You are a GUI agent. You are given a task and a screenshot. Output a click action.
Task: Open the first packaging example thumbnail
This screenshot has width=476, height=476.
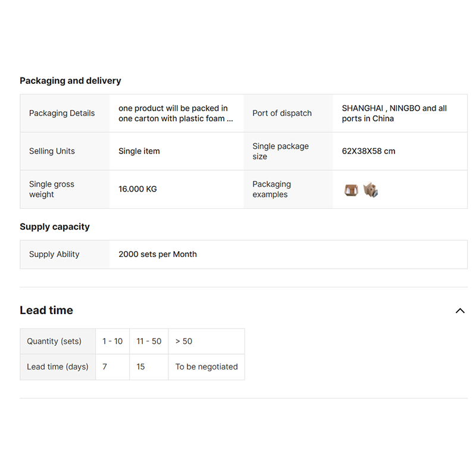point(351,190)
